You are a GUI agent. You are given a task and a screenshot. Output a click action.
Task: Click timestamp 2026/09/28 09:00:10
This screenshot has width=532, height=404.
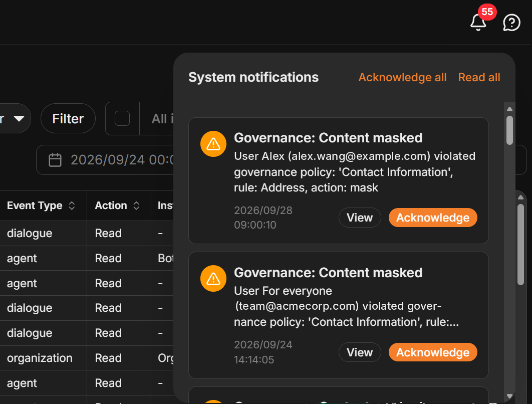(x=263, y=218)
